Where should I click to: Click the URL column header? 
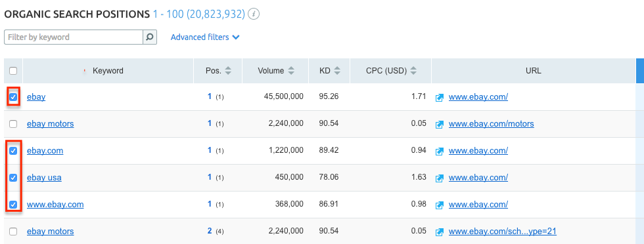pyautogui.click(x=533, y=71)
